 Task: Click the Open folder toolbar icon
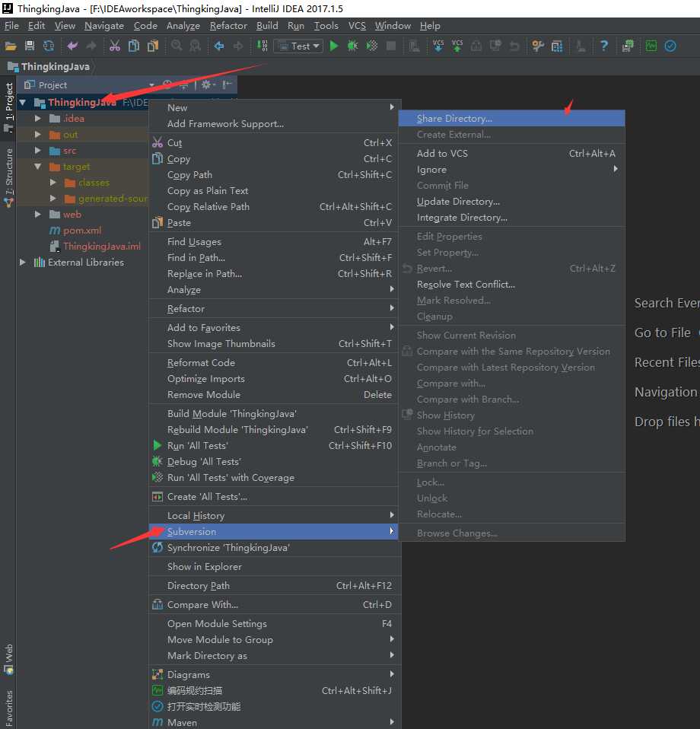pos(11,46)
